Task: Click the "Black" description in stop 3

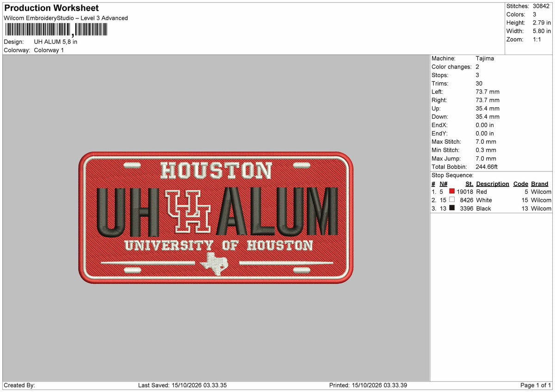Action: point(483,208)
